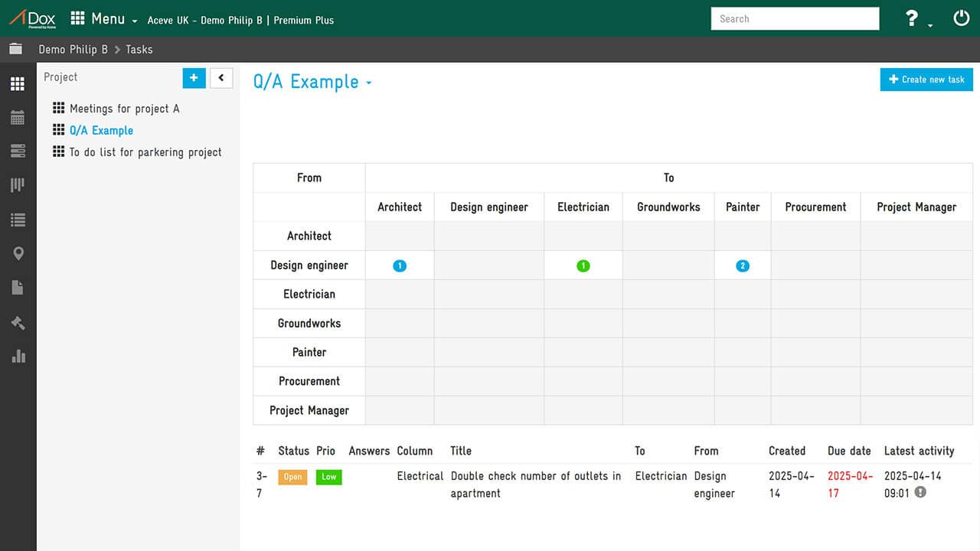Add a new project with plus button

pos(194,77)
